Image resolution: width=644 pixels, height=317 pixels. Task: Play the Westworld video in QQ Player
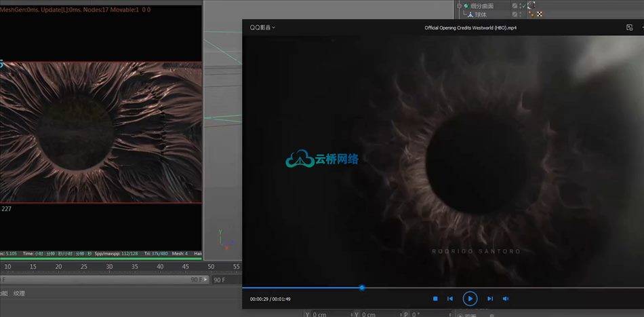(x=470, y=299)
